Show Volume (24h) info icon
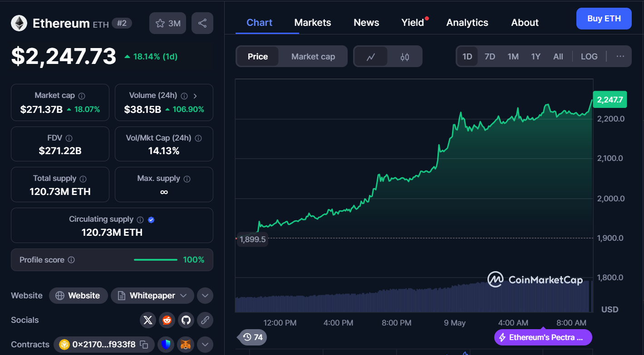This screenshot has height=355, width=644. pos(184,96)
